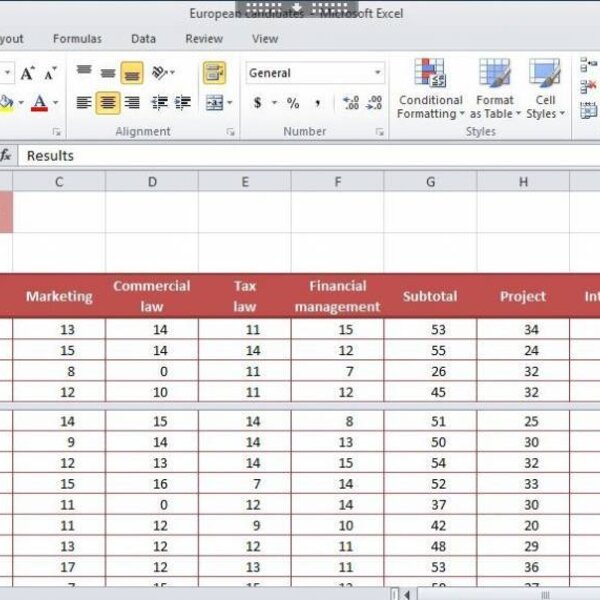Toggle the Wrap Text button
The height and width of the screenshot is (600, 600).
coord(214,72)
